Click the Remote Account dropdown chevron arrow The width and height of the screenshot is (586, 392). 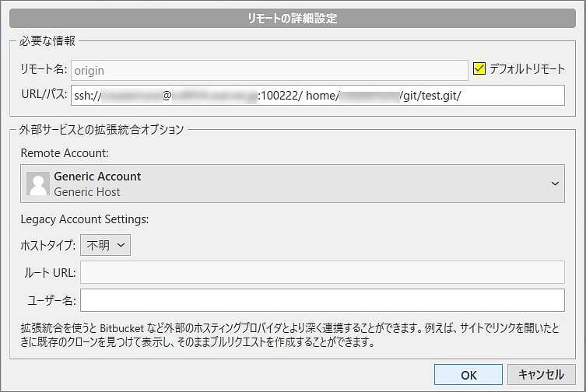[555, 184]
